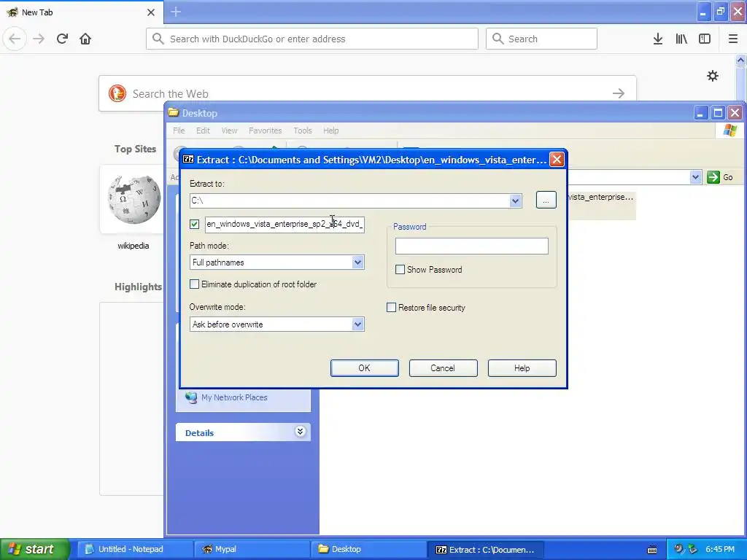The width and height of the screenshot is (747, 560).
Task: Click the browser address bar
Action: coord(312,39)
